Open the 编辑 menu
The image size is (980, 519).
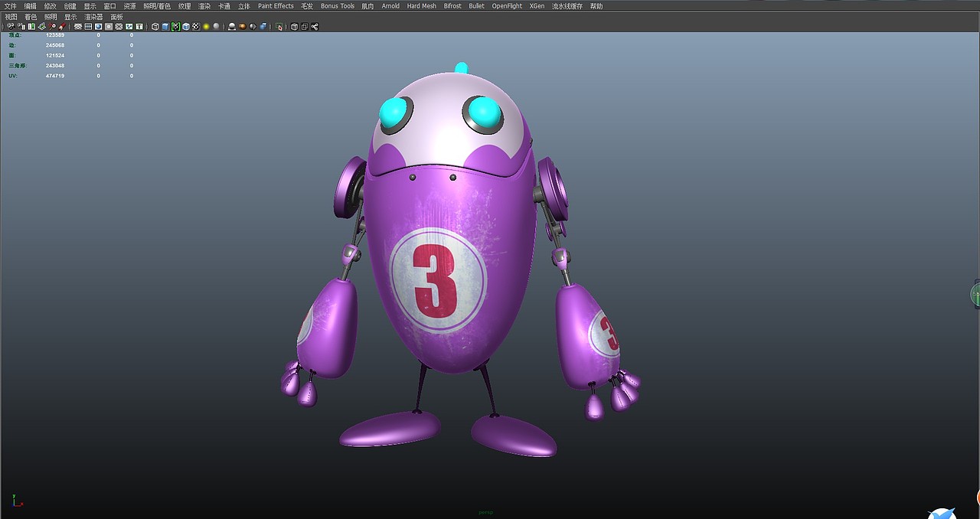30,5
